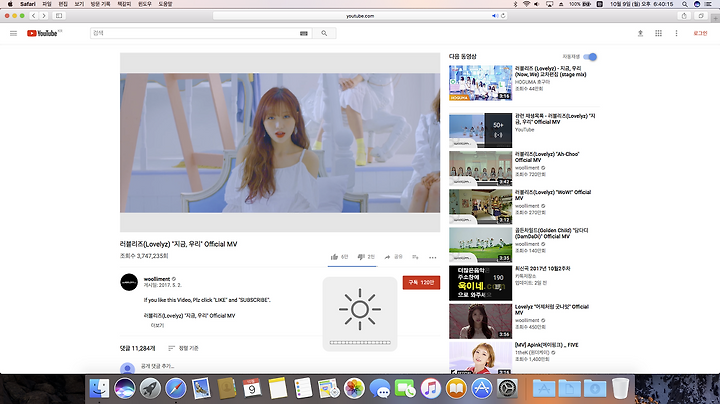Open the 도움말 menu

165,4
